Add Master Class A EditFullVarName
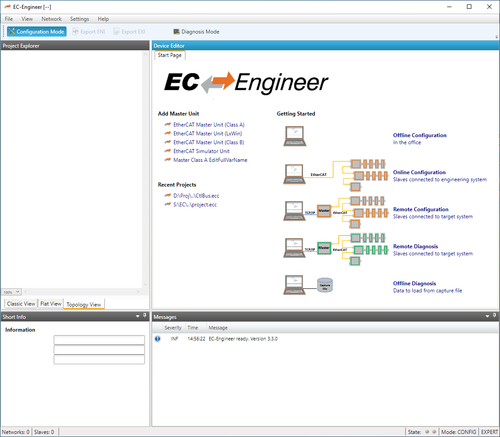This screenshot has height=437, width=500. (210, 160)
